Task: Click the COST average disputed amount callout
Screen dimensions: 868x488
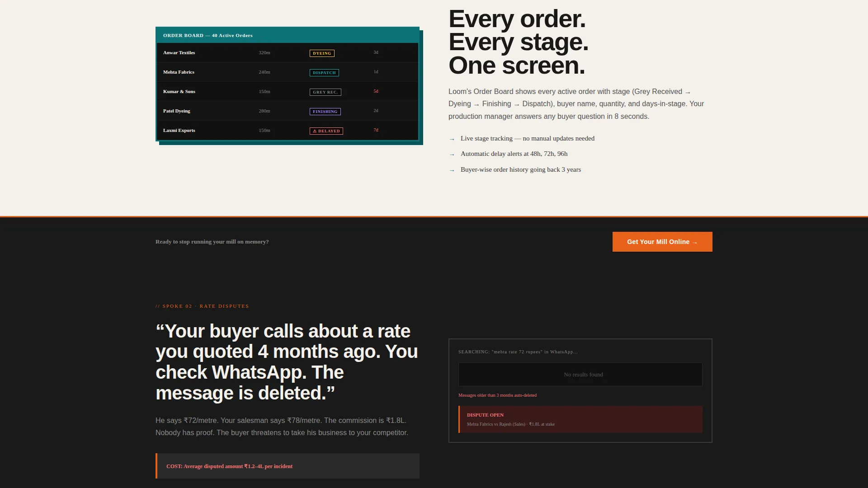Action: click(288, 466)
